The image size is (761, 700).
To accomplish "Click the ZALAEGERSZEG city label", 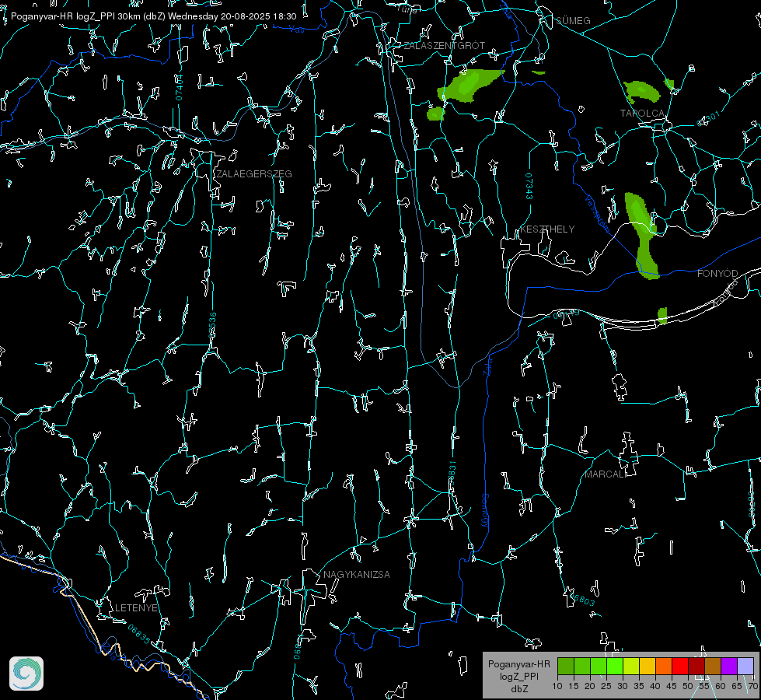I will click(254, 174).
